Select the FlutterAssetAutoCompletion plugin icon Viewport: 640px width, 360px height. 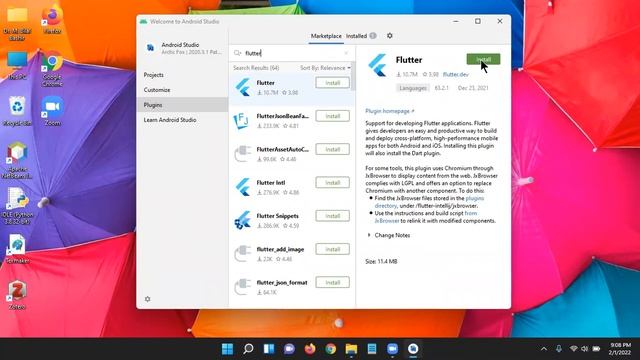click(x=242, y=154)
